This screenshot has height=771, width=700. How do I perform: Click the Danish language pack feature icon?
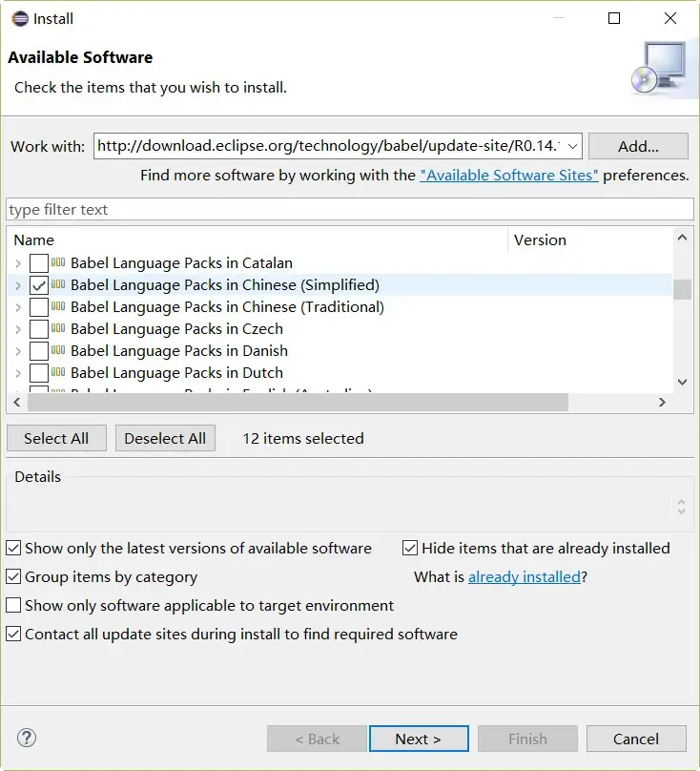pos(58,350)
